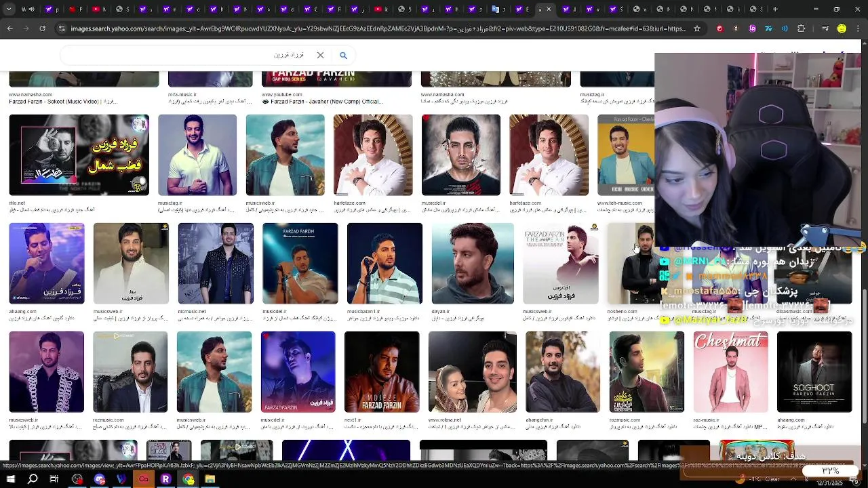Open the Javaher New Camp YouTube link

[x=323, y=102]
